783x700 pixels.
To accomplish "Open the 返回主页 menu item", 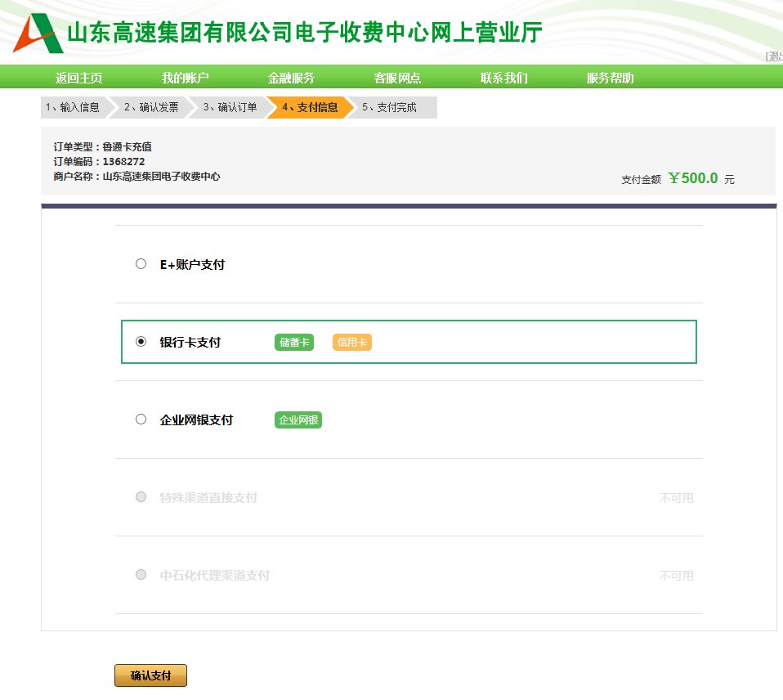I will point(78,79).
